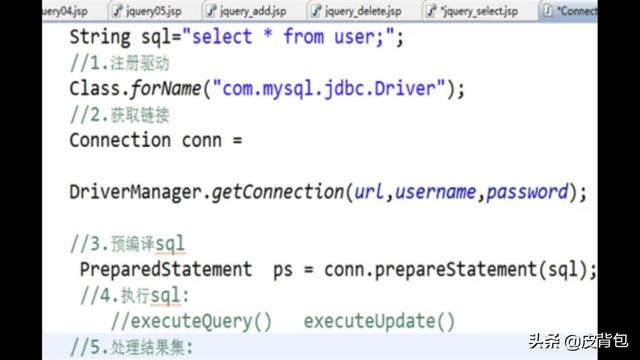
Task: Click the username argument in getConnection
Action: [x=436, y=192]
